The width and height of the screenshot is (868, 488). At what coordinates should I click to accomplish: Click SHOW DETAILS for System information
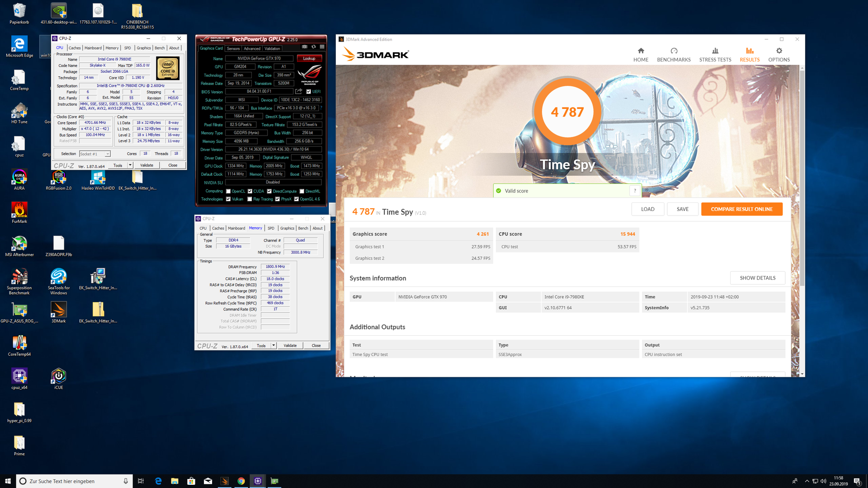[x=757, y=278]
